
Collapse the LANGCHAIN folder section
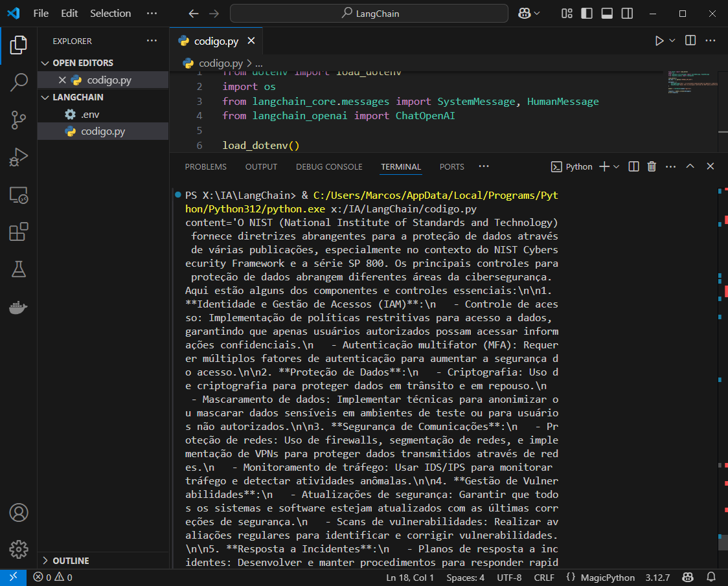coord(45,97)
